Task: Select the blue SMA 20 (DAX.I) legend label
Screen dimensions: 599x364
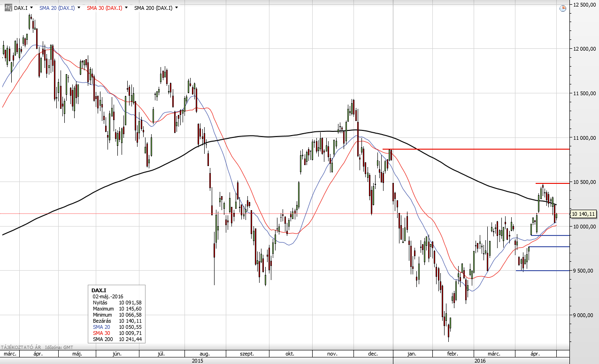Action: pos(57,8)
